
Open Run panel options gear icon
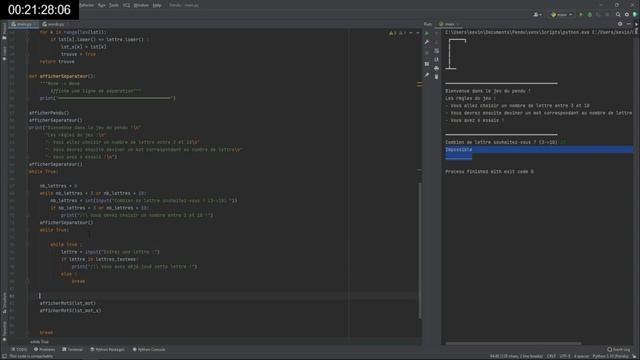click(620, 24)
